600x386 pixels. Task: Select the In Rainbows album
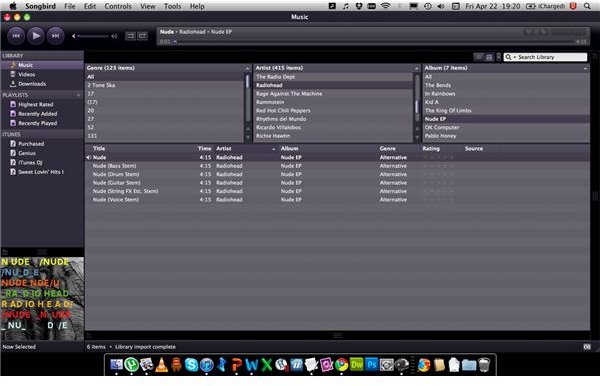coord(506,93)
